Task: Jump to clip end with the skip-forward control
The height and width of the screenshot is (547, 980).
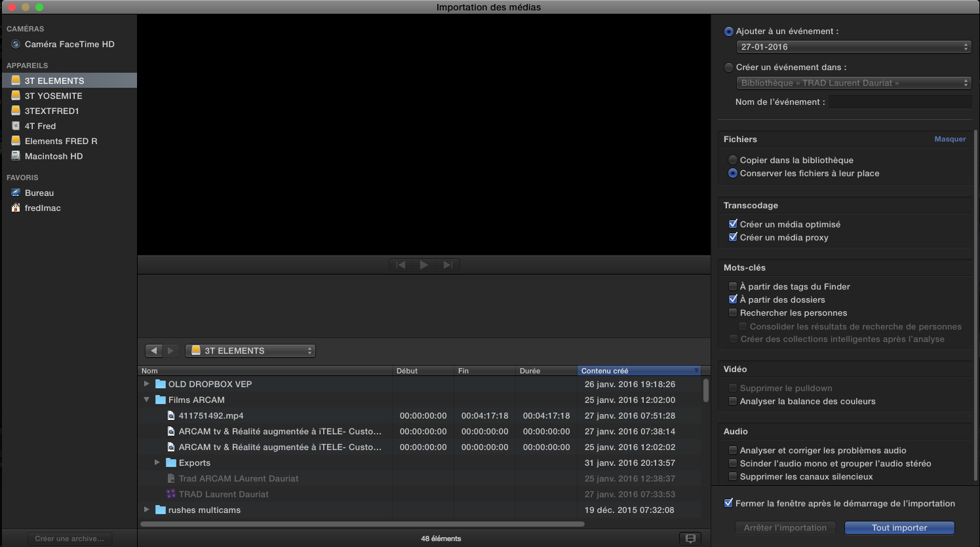Action: [x=448, y=265]
